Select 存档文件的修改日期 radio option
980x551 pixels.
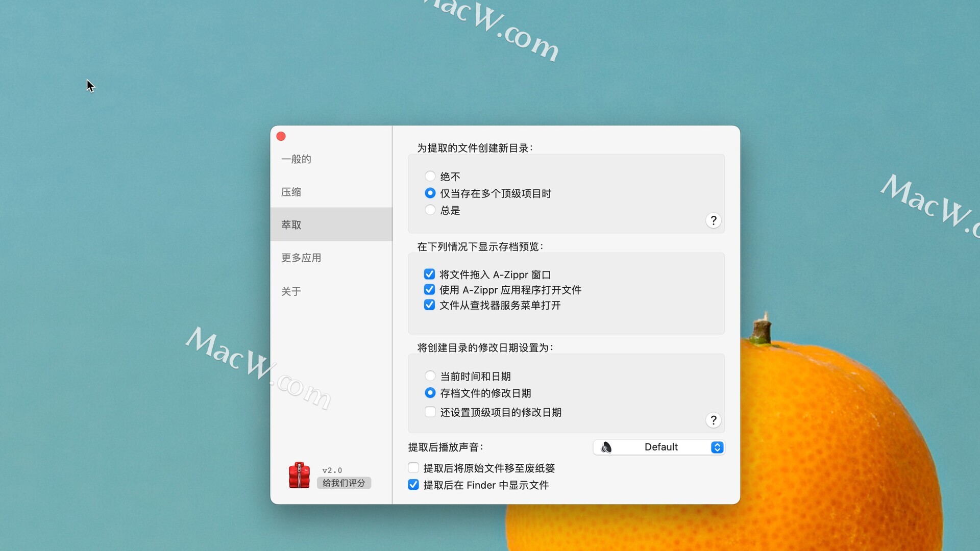[x=430, y=393]
